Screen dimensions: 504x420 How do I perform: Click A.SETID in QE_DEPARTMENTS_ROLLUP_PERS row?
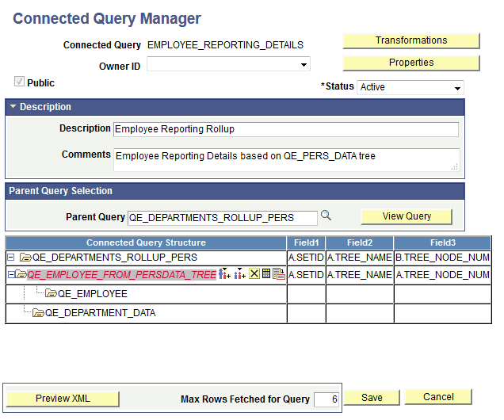[x=306, y=258]
